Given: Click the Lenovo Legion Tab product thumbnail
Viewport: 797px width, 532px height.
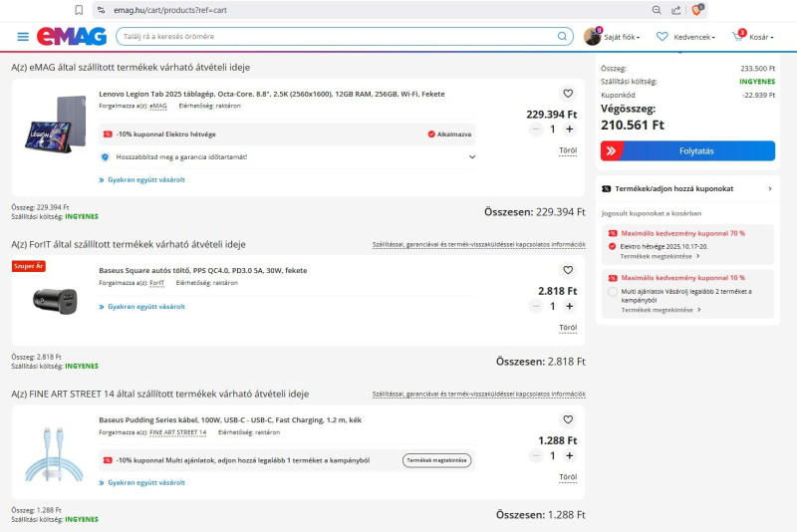Looking at the screenshot, I should (x=56, y=125).
